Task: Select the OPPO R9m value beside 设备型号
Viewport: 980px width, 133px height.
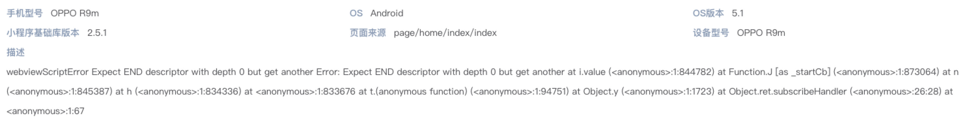Action: [x=761, y=33]
